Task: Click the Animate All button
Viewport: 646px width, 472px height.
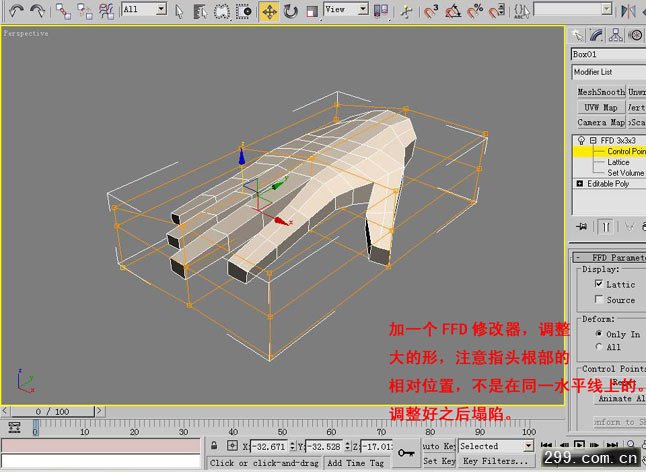Action: [620, 399]
